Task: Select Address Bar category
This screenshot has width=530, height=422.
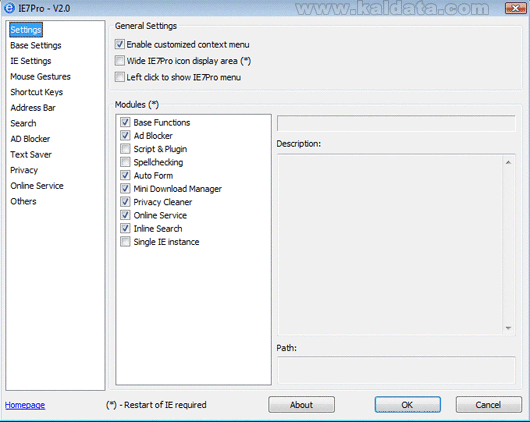Action: click(33, 108)
